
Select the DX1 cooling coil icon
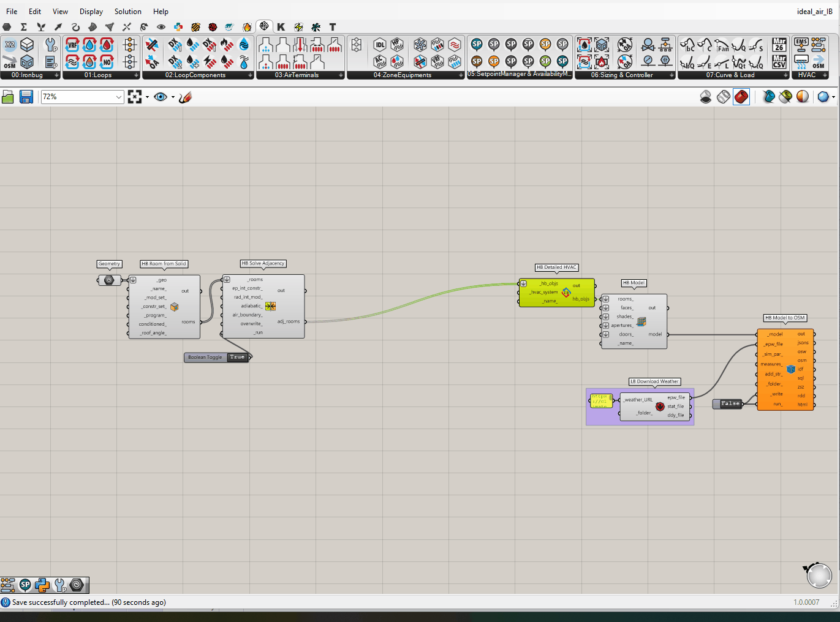point(175,45)
